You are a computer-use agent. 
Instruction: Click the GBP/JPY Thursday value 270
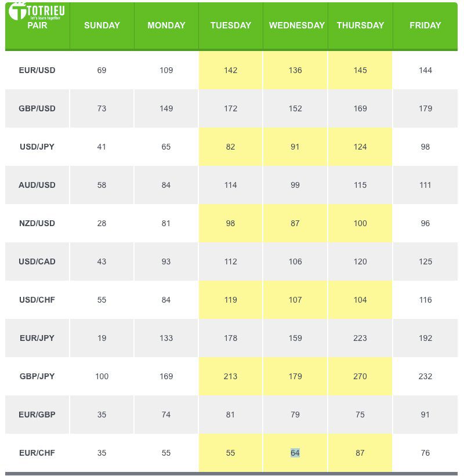tap(360, 376)
